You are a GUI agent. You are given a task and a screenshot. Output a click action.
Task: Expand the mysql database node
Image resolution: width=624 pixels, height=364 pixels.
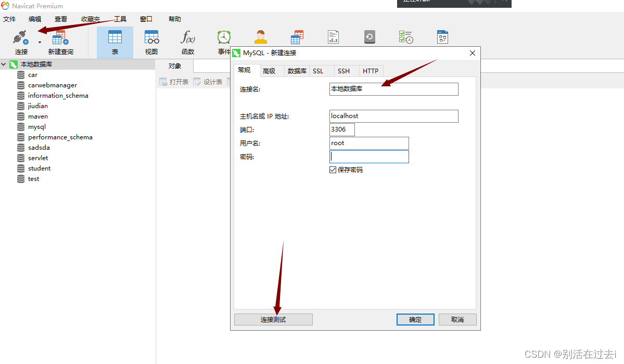point(37,126)
